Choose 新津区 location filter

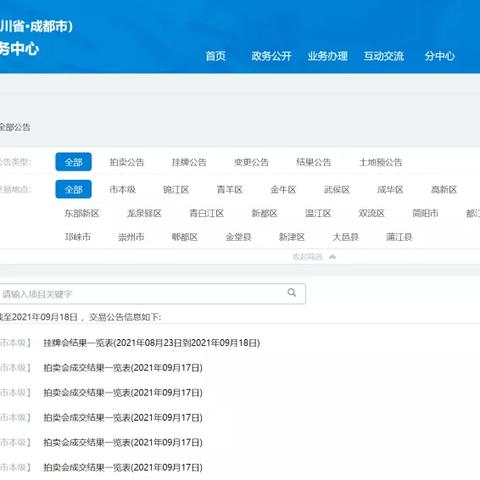point(292,237)
